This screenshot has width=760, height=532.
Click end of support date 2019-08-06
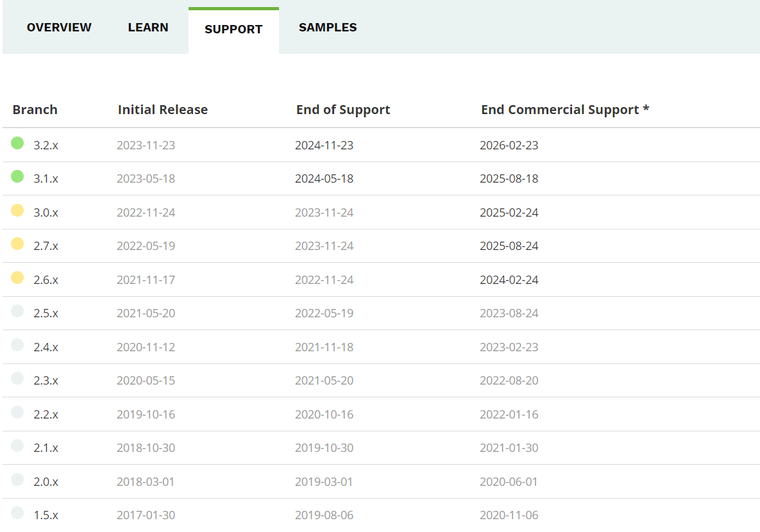(325, 515)
